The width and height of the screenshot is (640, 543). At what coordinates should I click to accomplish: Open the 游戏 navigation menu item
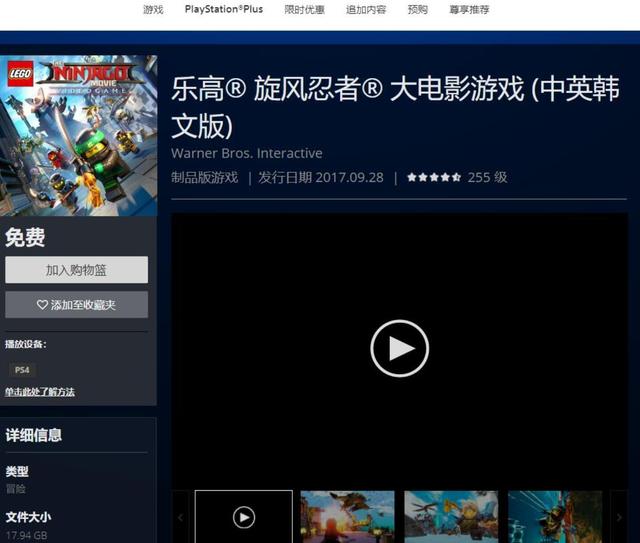[x=153, y=9]
